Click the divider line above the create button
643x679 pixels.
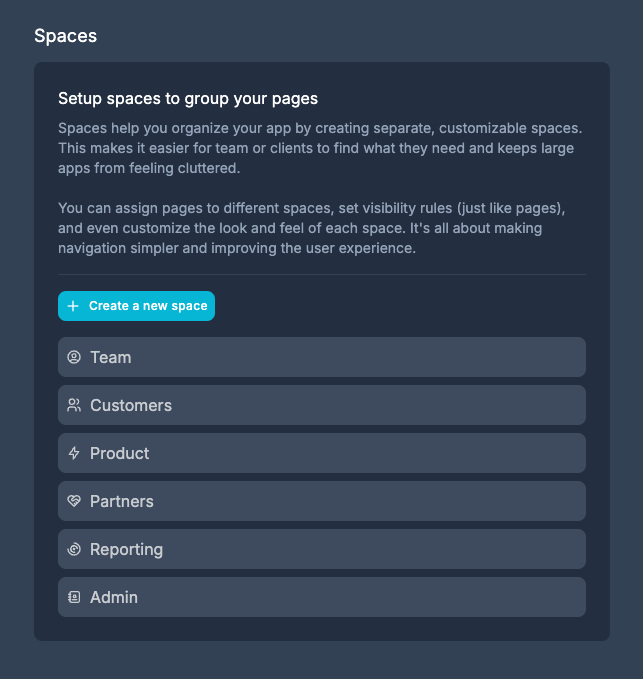[321, 274]
